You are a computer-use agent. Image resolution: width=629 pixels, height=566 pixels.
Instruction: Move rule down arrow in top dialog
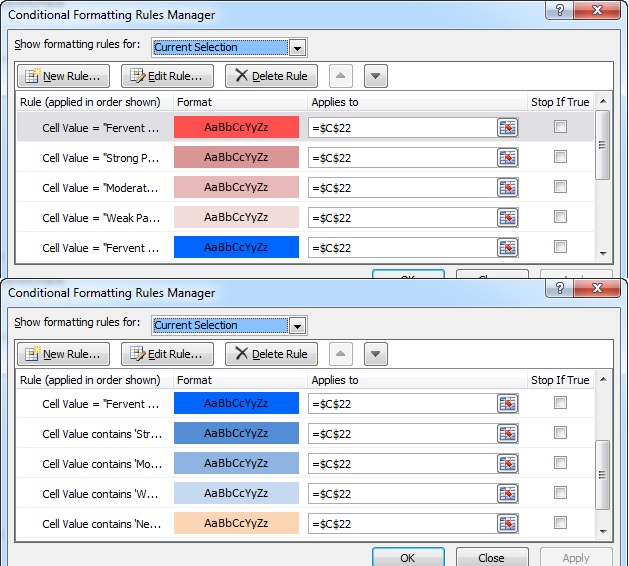(375, 76)
